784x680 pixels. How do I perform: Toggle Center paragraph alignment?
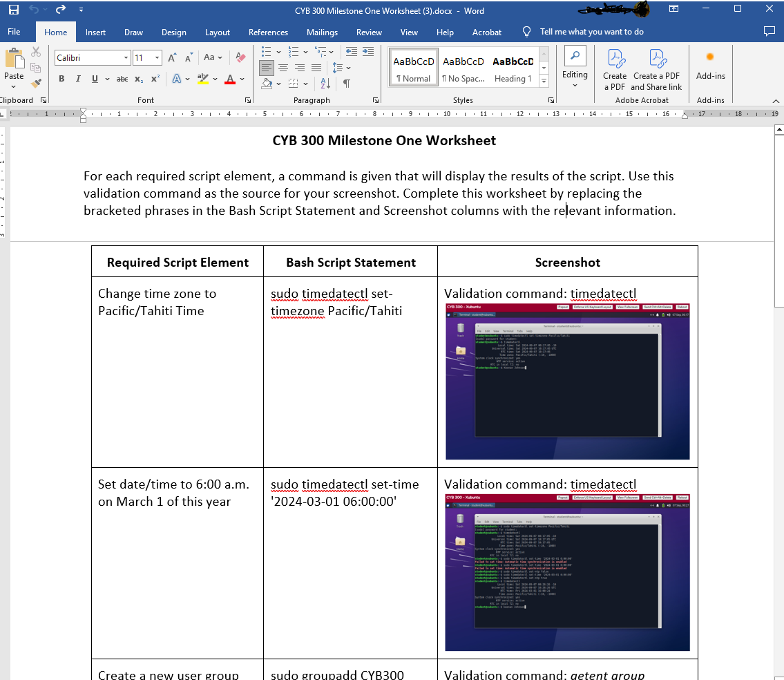(x=283, y=68)
